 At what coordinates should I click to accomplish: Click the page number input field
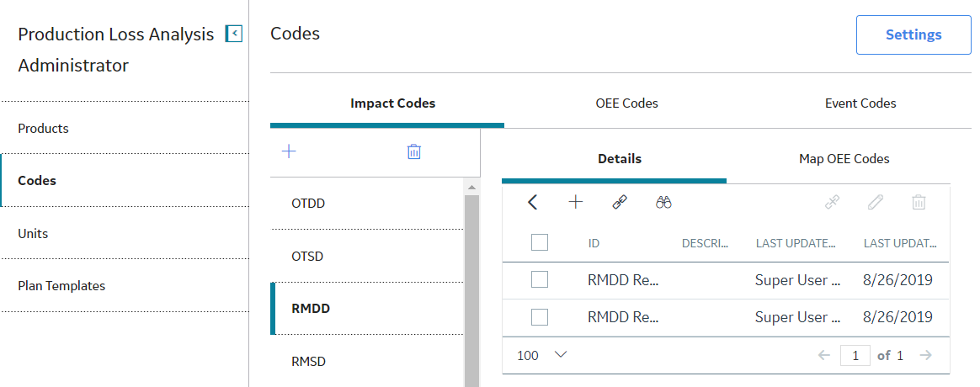pyautogui.click(x=855, y=355)
